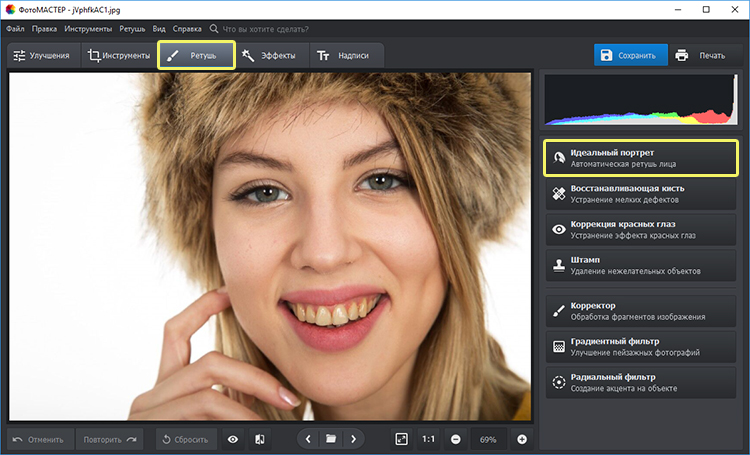Select Радиальный фильтр tool
Screen dimensions: 750x455
(640, 383)
